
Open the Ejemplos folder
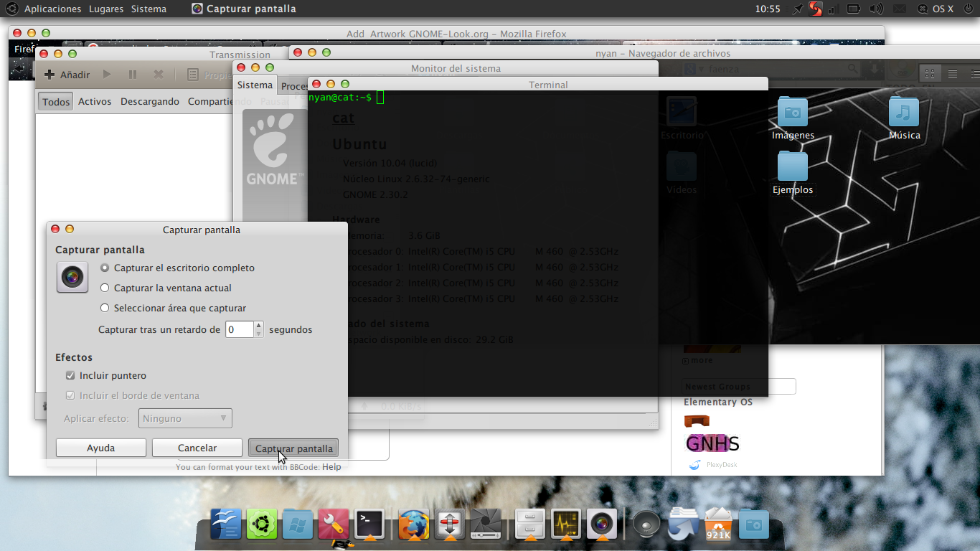(x=793, y=173)
